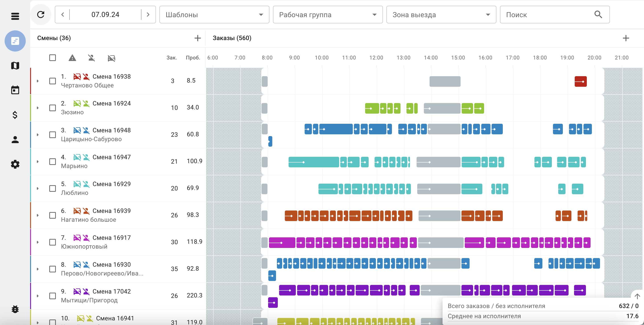Open the Рабочая группа dropdown
This screenshot has width=644, height=325.
327,15
